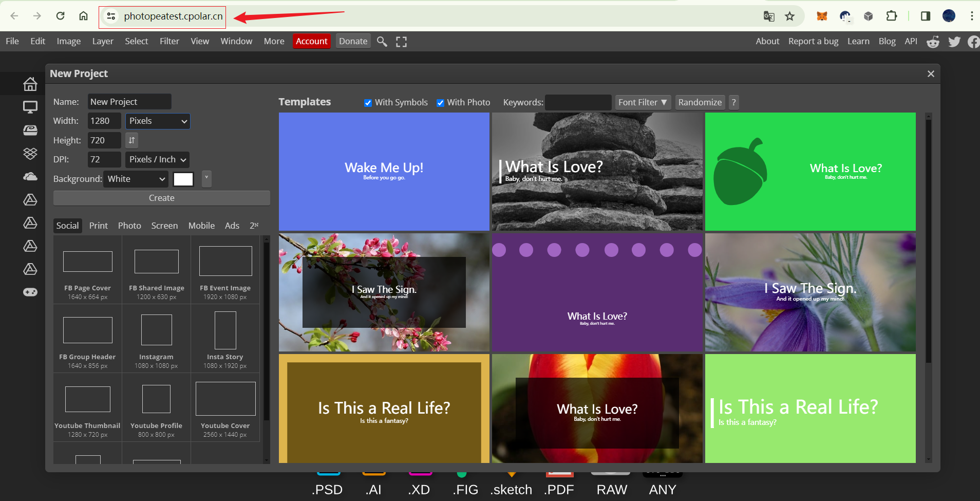Uncheck With Photo checkbox

pos(440,103)
